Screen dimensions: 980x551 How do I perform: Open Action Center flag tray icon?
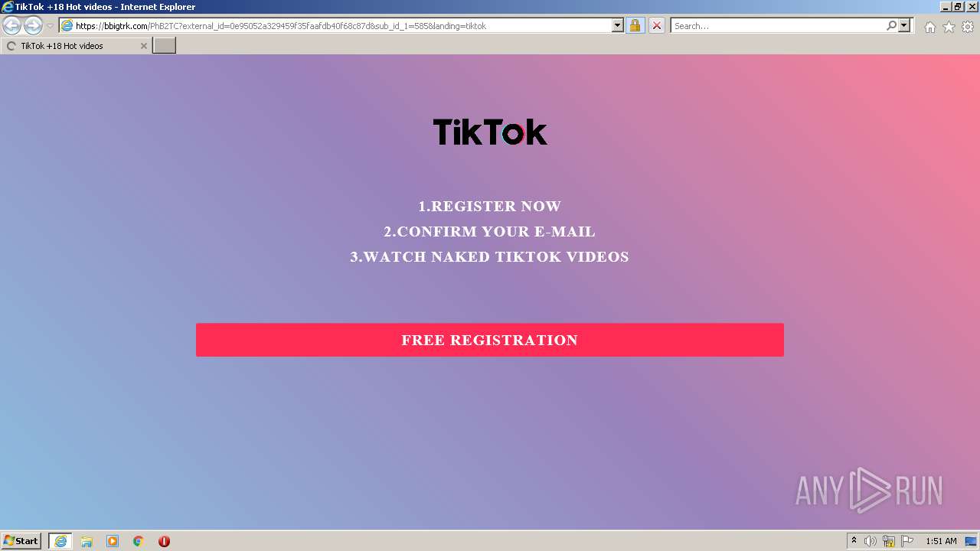tap(907, 541)
